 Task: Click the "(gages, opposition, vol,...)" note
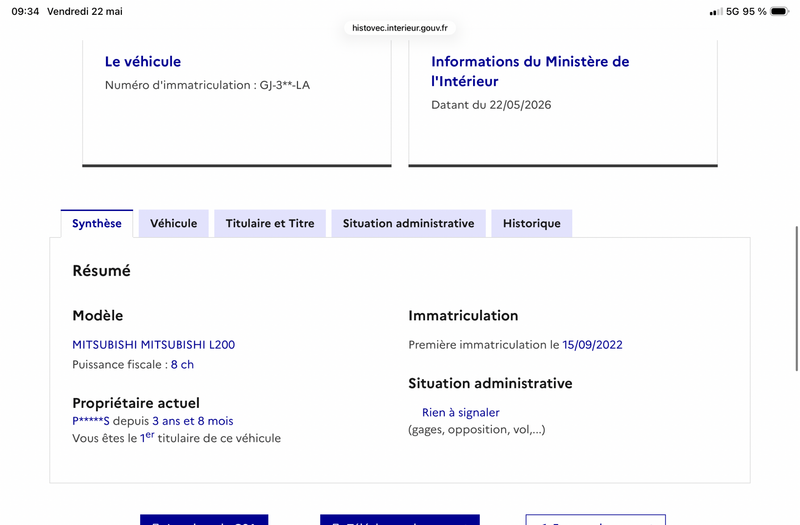pyautogui.click(x=477, y=430)
